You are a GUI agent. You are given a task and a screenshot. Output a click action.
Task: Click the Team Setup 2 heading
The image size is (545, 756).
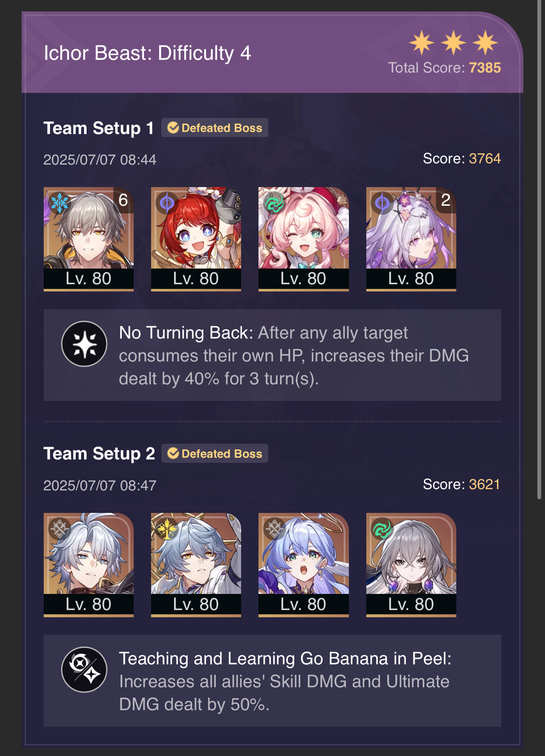99,454
